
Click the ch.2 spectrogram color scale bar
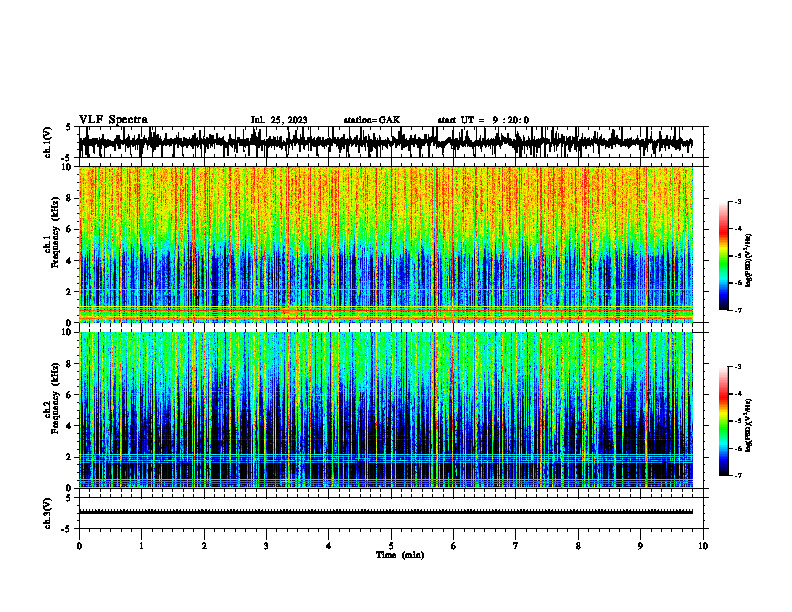pyautogui.click(x=723, y=421)
